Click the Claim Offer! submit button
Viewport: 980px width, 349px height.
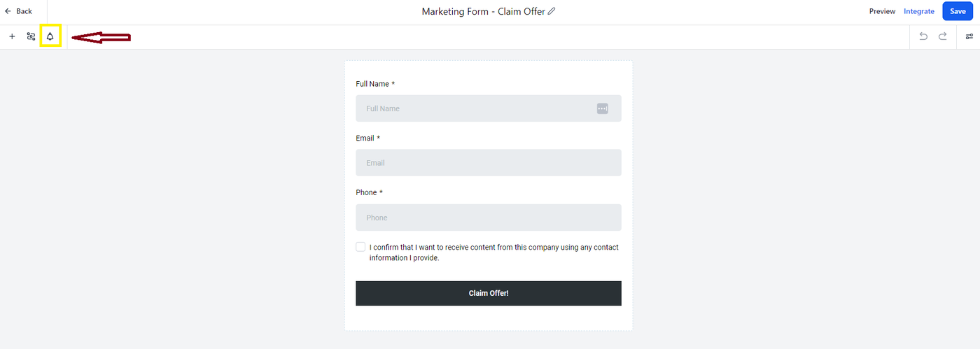click(488, 293)
